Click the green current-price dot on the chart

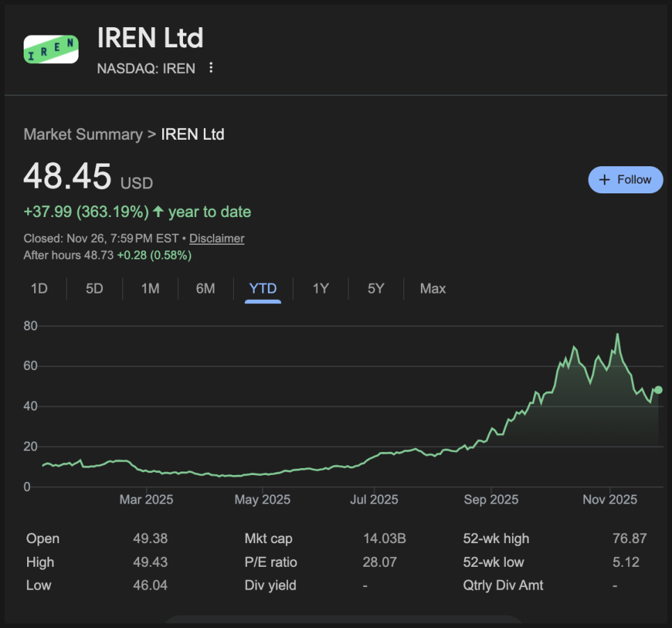click(x=658, y=390)
